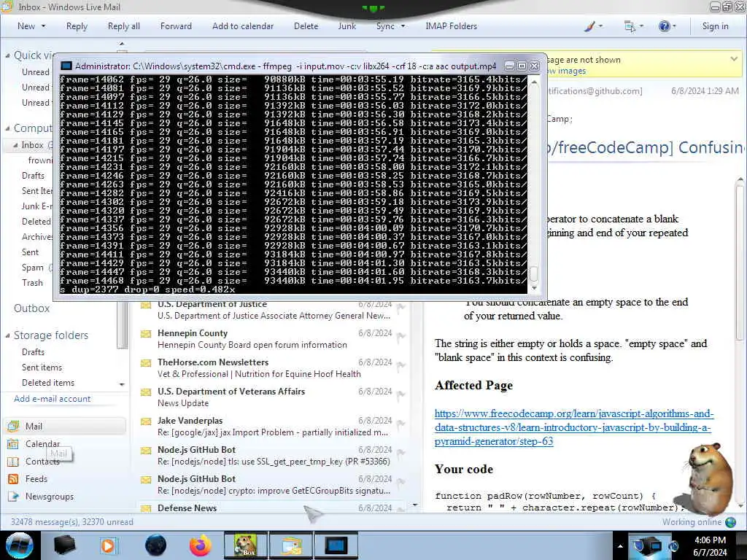The width and height of the screenshot is (747, 560).
Task: Click the Calendar icon in shortcuts
Action: (13, 444)
